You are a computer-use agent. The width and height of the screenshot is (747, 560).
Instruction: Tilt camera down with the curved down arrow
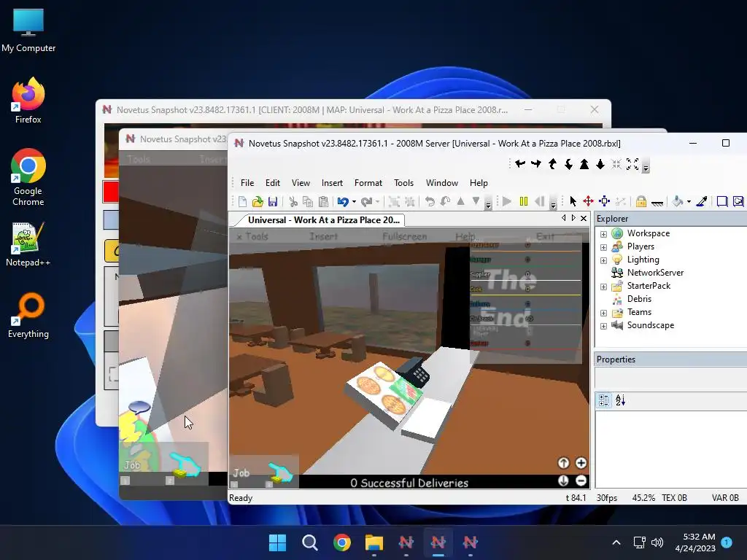tap(568, 164)
